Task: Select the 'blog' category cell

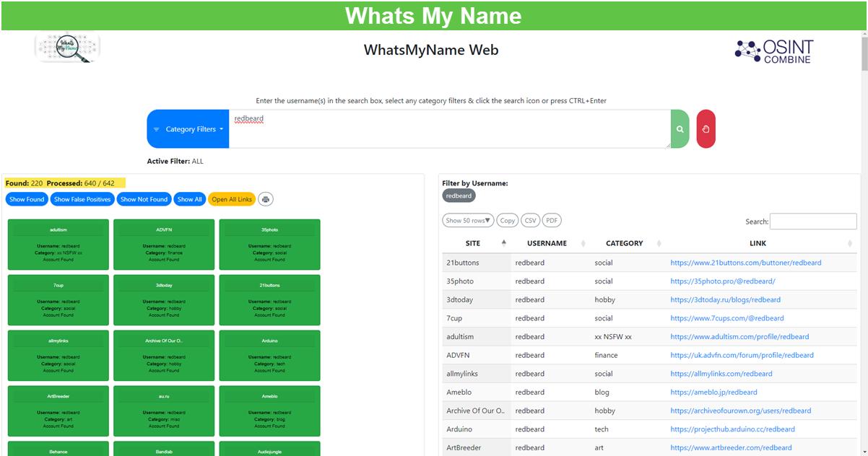Action: (628, 393)
